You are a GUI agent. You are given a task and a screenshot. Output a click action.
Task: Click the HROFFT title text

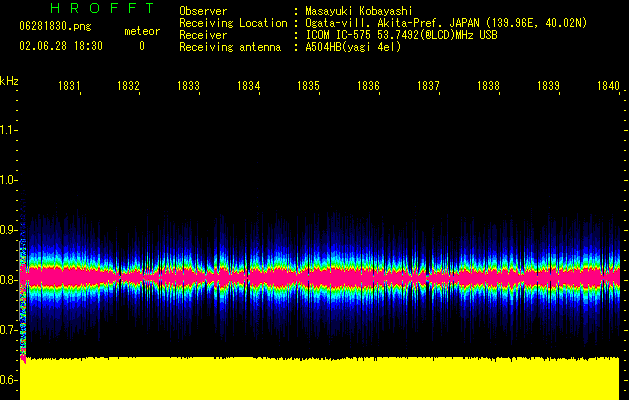[x=102, y=8]
